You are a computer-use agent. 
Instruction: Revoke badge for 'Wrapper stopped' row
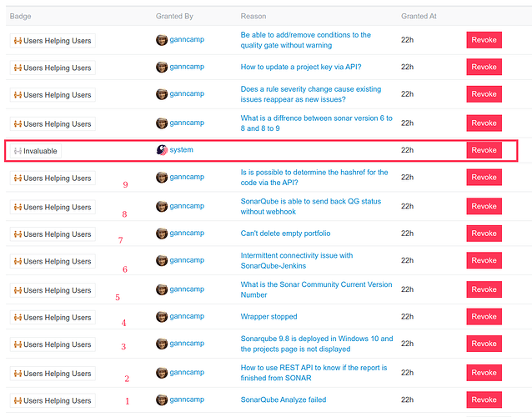484,317
